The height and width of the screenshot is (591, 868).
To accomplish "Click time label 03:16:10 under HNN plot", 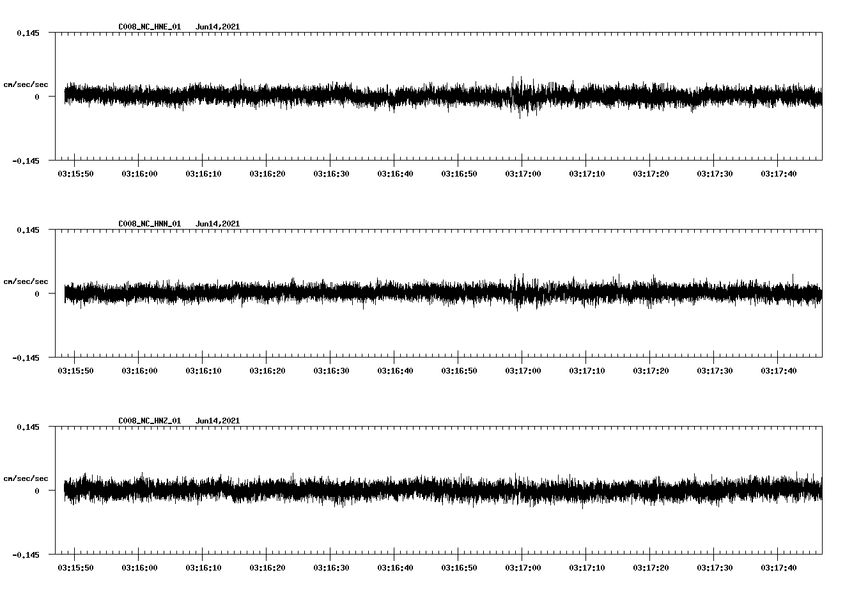I will click(x=203, y=371).
